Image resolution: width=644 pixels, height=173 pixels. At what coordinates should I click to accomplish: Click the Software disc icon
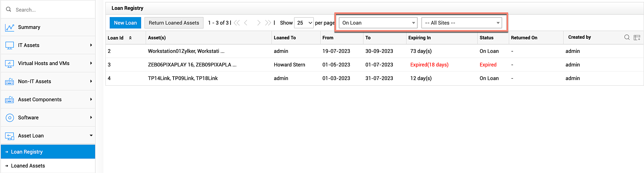[10, 118]
